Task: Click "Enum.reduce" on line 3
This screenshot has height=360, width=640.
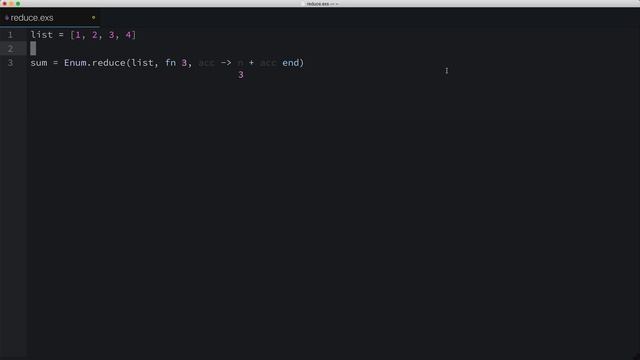Action: click(x=94, y=63)
